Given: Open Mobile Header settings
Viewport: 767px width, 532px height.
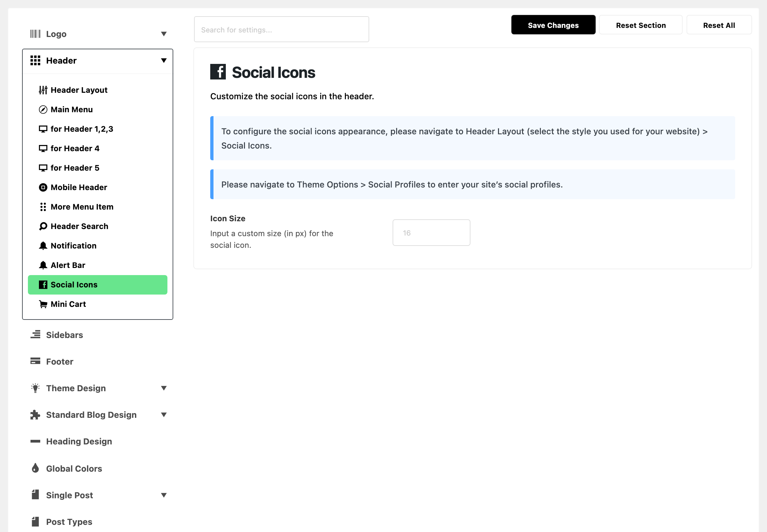Looking at the screenshot, I should pyautogui.click(x=97, y=187).
